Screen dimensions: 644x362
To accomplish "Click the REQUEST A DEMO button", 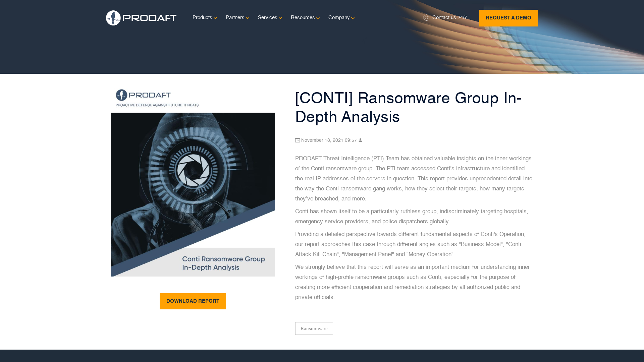I will pos(508,18).
